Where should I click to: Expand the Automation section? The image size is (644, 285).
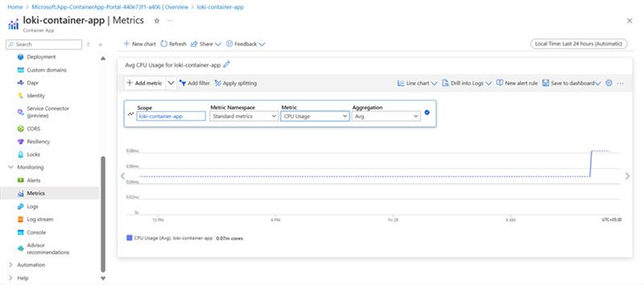click(11, 265)
